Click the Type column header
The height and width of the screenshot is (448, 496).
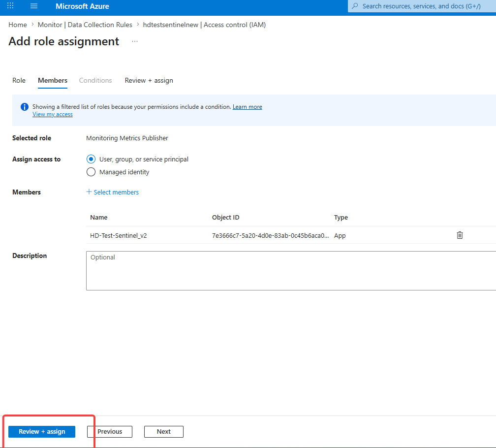[x=341, y=218]
